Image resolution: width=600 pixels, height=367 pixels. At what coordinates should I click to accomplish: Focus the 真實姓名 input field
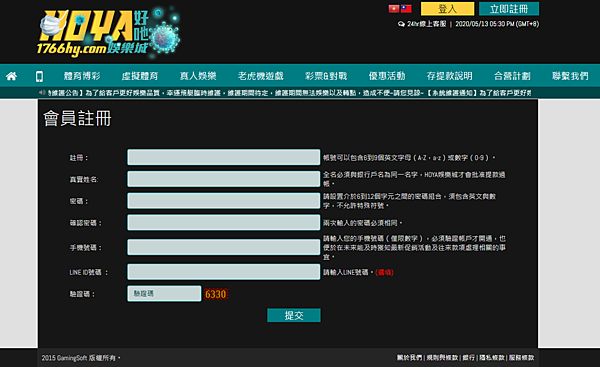[x=224, y=179]
